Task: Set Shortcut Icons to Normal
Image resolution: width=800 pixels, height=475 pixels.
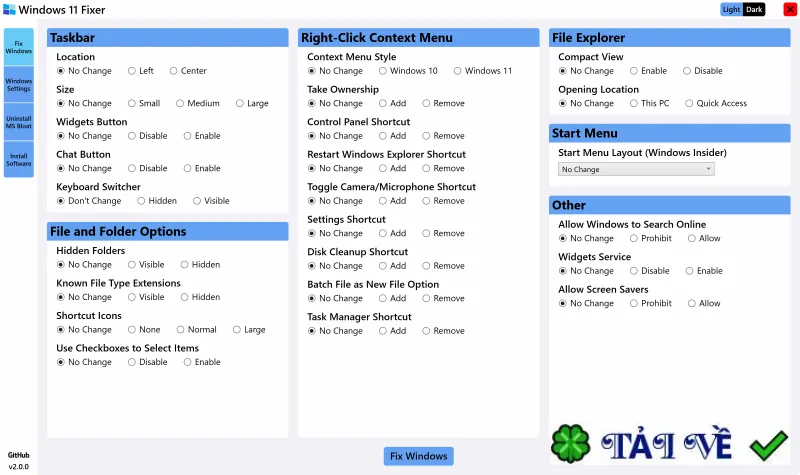Action: click(x=196, y=330)
